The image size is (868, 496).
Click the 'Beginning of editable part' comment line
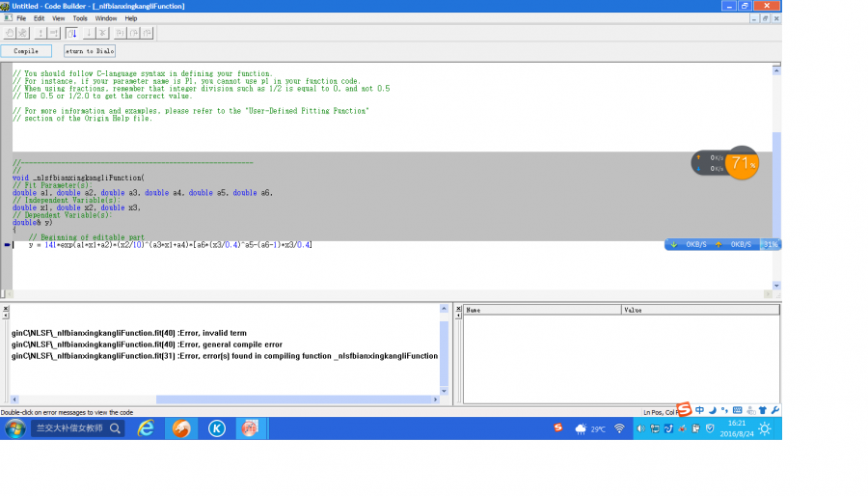pos(87,237)
